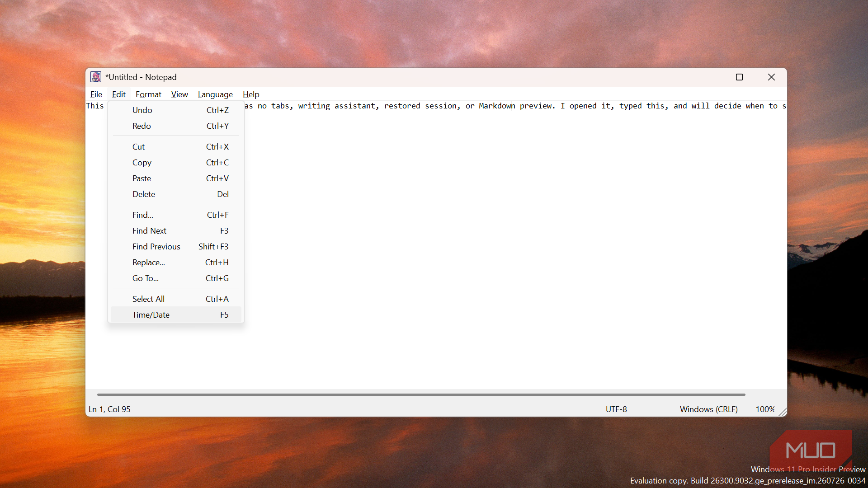868x488 pixels.
Task: Select Paste in the Edit menu
Action: point(176,178)
